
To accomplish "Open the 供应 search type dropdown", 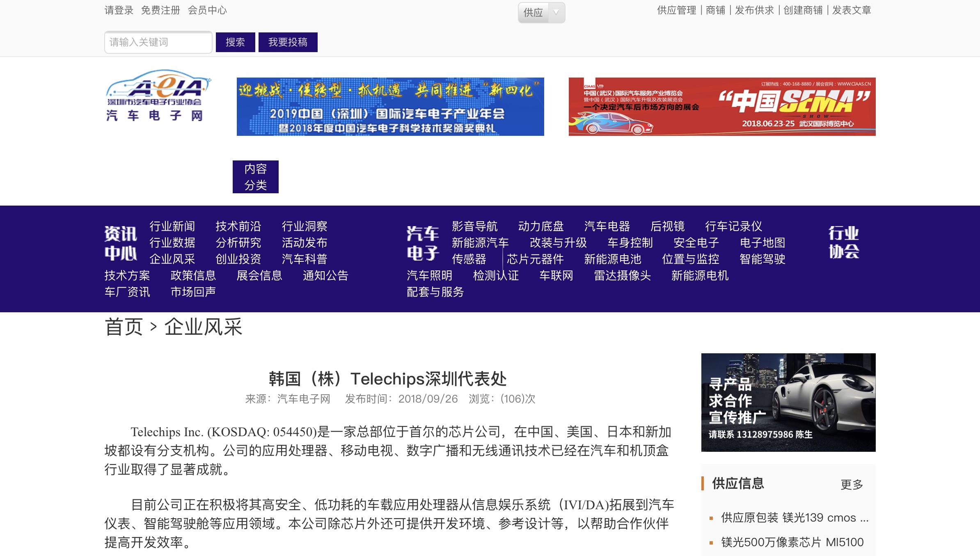I will coord(541,13).
